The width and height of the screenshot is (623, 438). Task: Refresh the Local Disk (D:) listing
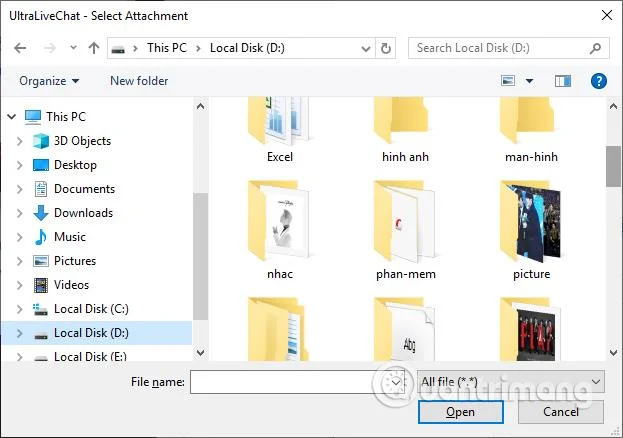point(385,48)
